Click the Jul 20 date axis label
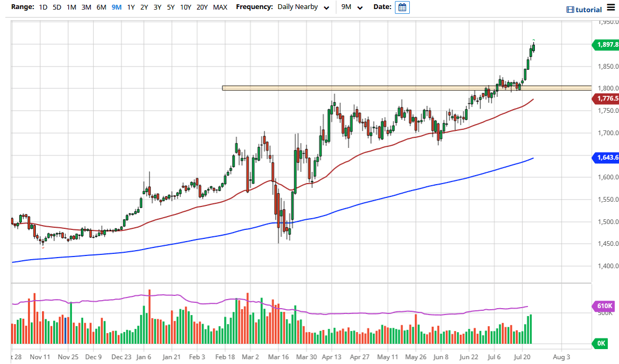The image size is (619, 364). point(522,357)
